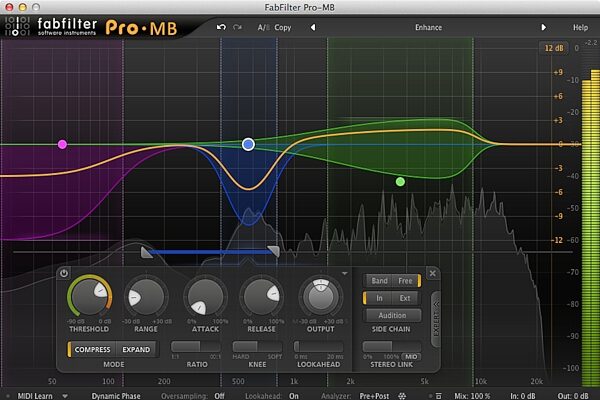
Task: Click the output options icon near Mix
Action: 439,396
